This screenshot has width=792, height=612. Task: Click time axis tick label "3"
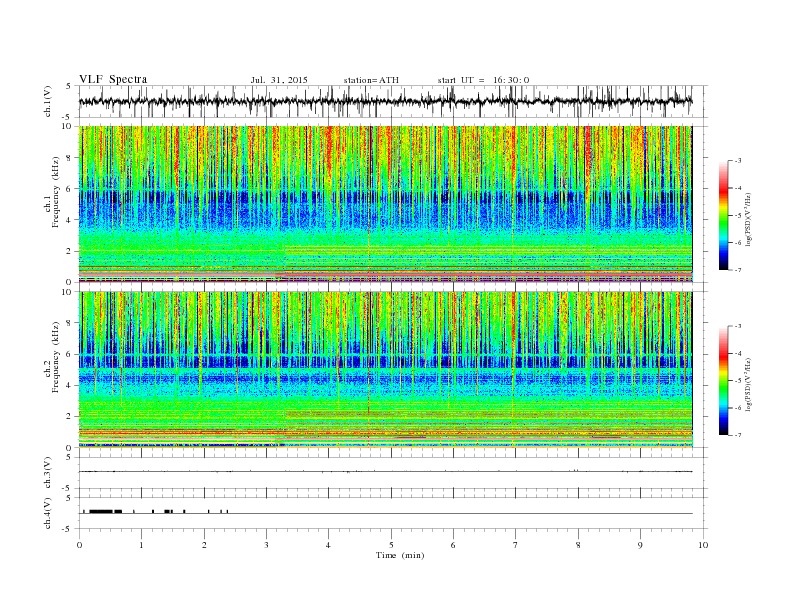coord(266,545)
